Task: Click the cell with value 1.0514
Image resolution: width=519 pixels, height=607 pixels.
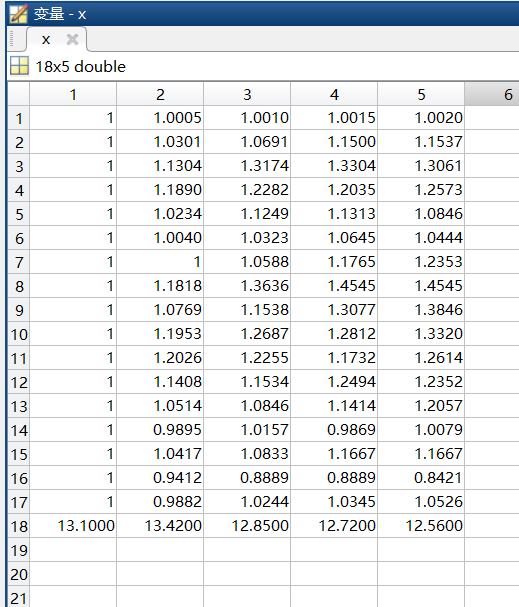Action: click(x=160, y=406)
